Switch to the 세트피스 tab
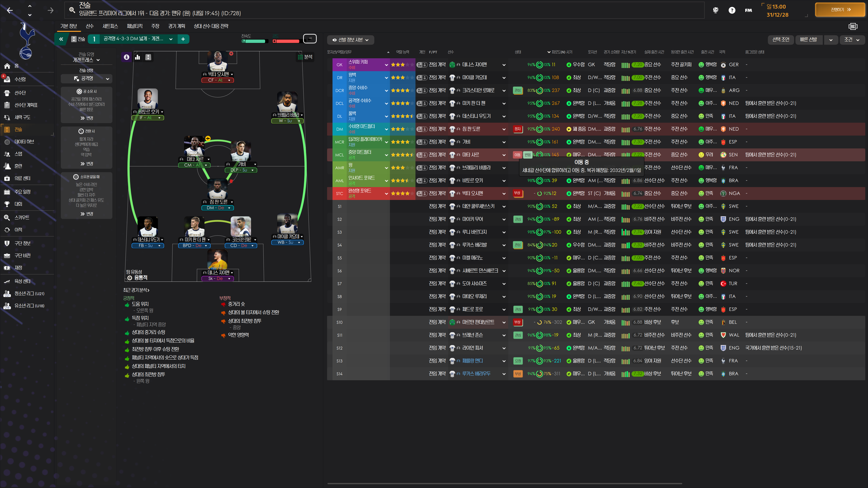The image size is (868, 488). coord(110,26)
